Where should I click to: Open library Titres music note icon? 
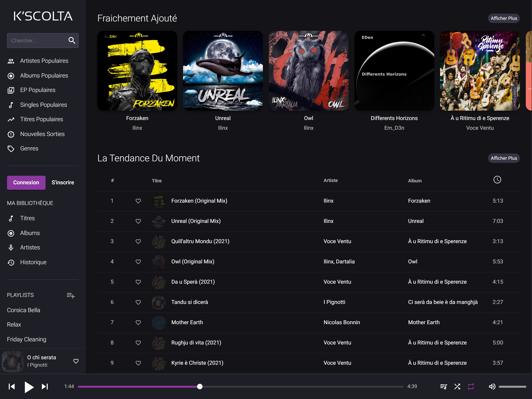(11, 218)
